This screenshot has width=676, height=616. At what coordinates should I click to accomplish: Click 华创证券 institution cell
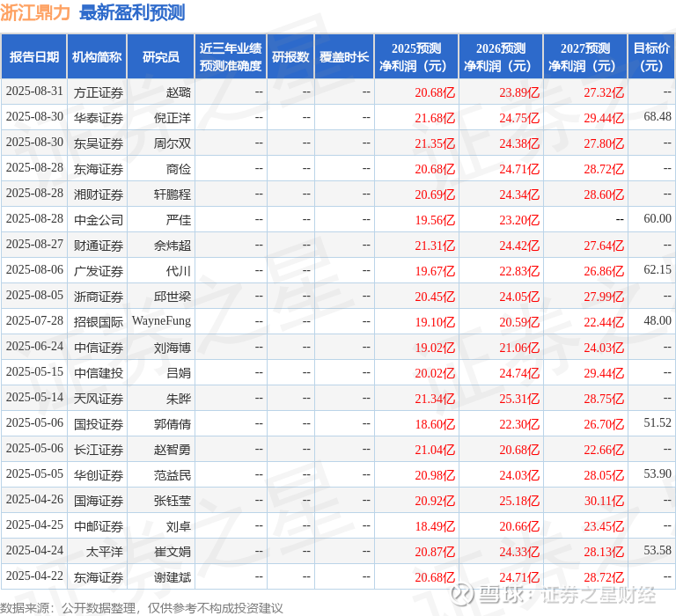click(x=99, y=475)
